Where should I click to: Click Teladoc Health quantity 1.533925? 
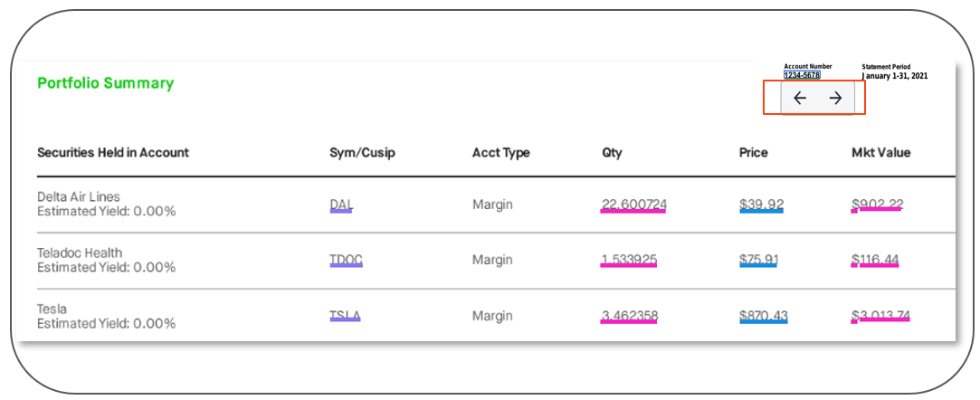click(x=629, y=261)
